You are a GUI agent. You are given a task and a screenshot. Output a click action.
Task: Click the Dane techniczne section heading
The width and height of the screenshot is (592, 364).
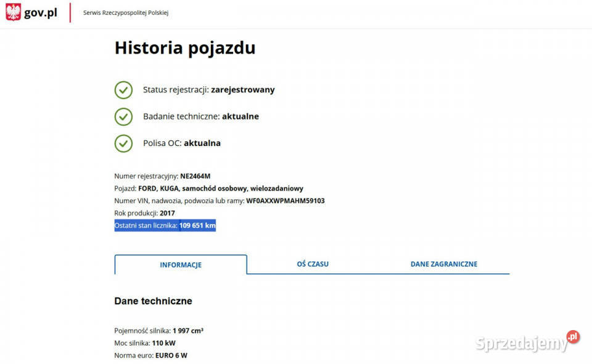click(x=153, y=301)
